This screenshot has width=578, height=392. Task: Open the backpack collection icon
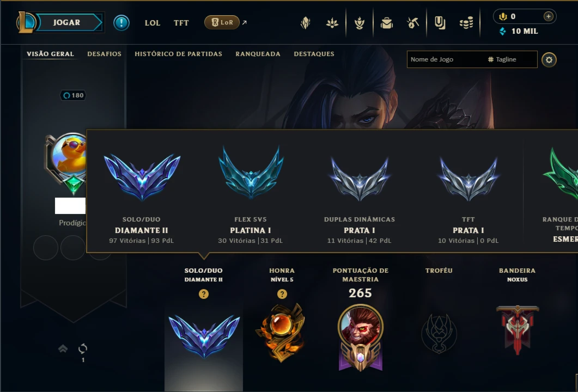coord(387,23)
